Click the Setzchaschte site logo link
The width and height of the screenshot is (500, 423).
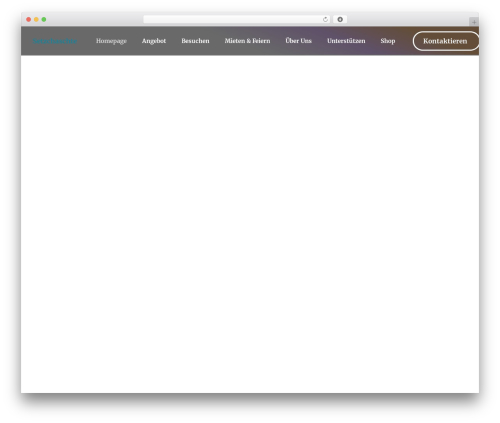(x=55, y=41)
